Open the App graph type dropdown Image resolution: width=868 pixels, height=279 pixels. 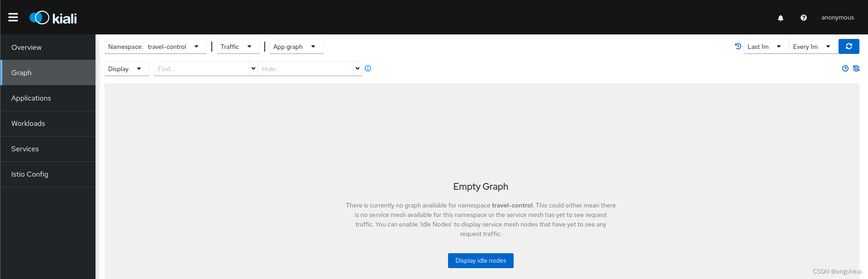tap(296, 47)
